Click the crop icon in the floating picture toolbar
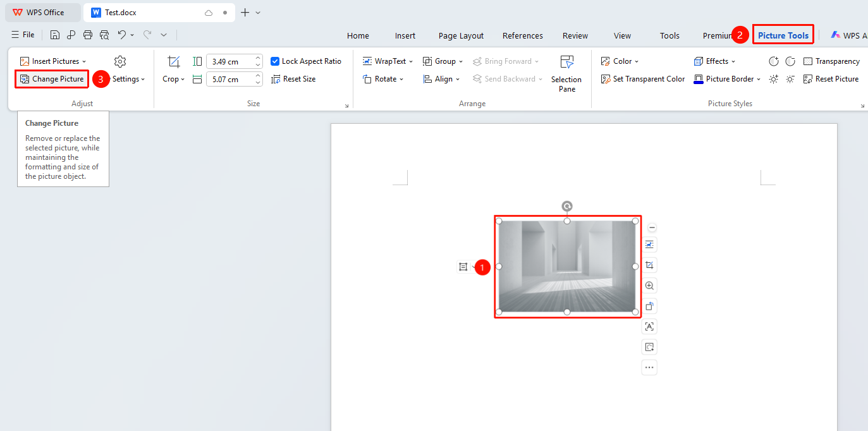The image size is (868, 431). coord(649,265)
